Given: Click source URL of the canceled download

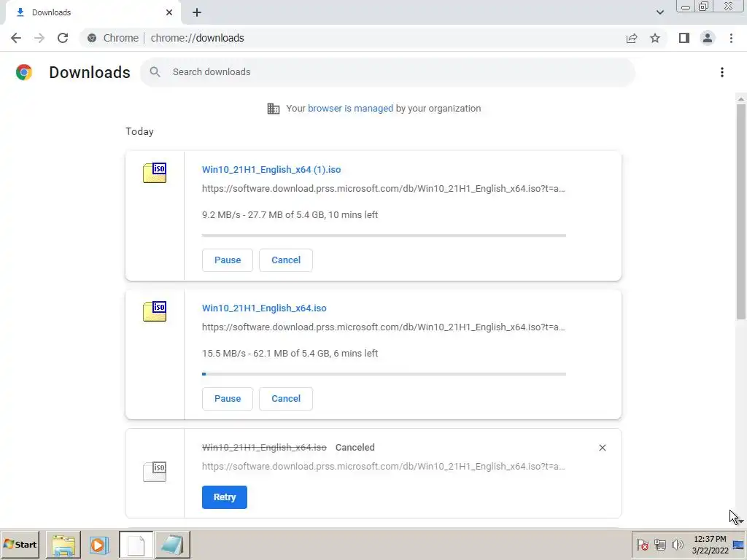Looking at the screenshot, I should [x=384, y=466].
